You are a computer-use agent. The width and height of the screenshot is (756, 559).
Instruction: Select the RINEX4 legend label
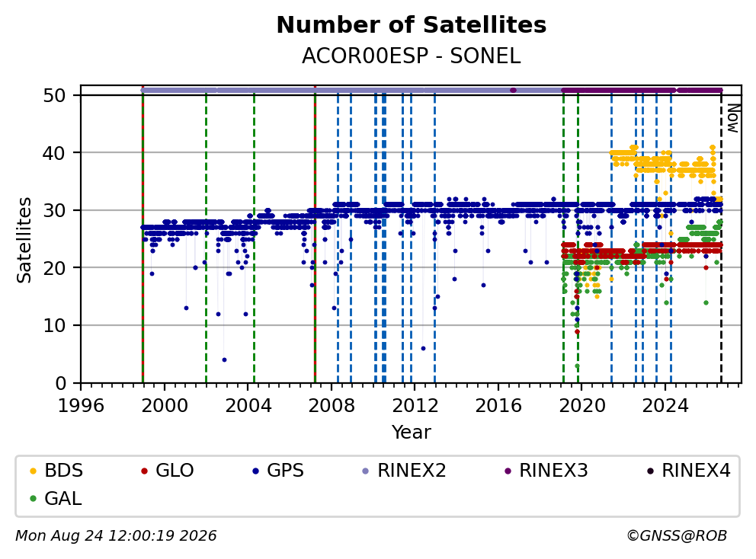pos(697,471)
